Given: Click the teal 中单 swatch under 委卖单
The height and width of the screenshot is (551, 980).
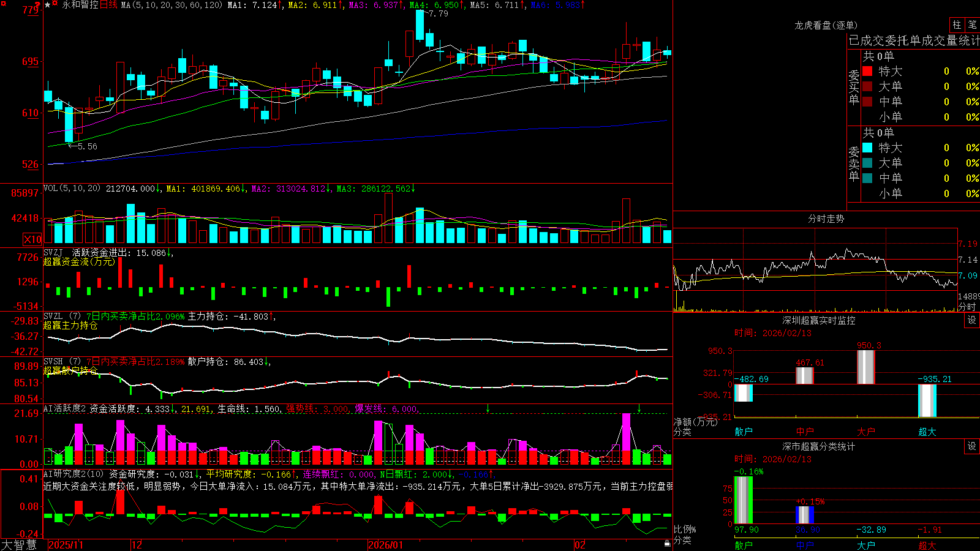Looking at the screenshot, I should pyautogui.click(x=867, y=178).
